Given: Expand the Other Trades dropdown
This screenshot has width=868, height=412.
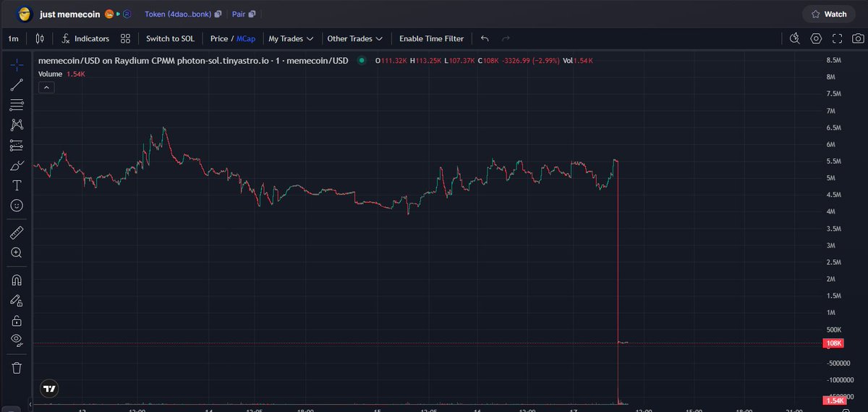Looking at the screenshot, I should point(354,38).
